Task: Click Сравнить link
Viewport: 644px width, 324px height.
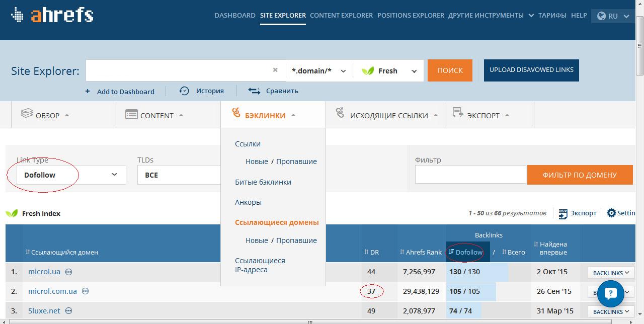Action: [282, 91]
